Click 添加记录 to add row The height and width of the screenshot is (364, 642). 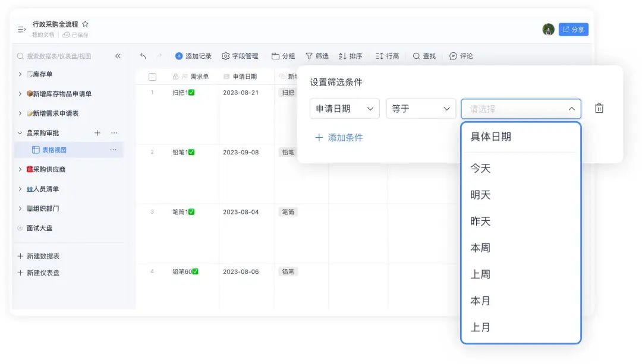coord(193,56)
